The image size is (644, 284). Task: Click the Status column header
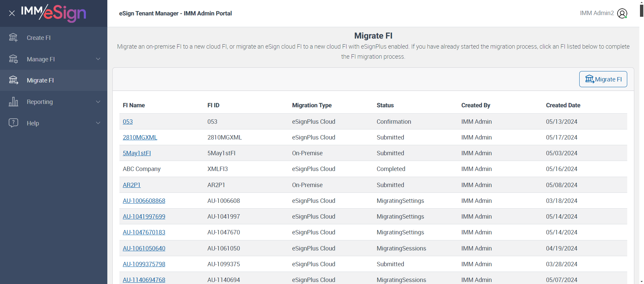tap(385, 105)
